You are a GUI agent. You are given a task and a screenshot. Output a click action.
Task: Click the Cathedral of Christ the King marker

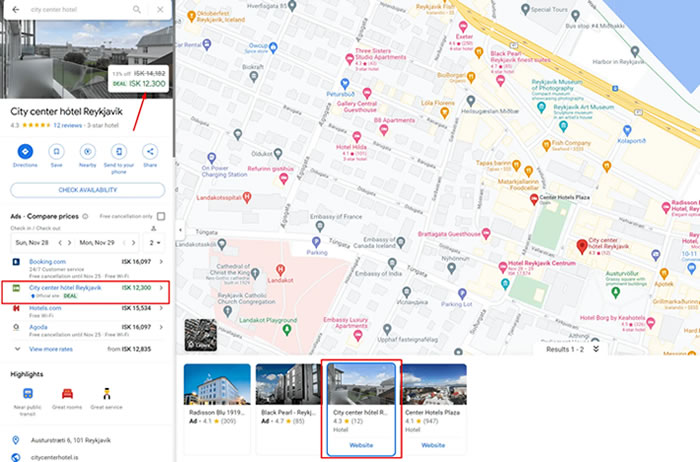(255, 273)
